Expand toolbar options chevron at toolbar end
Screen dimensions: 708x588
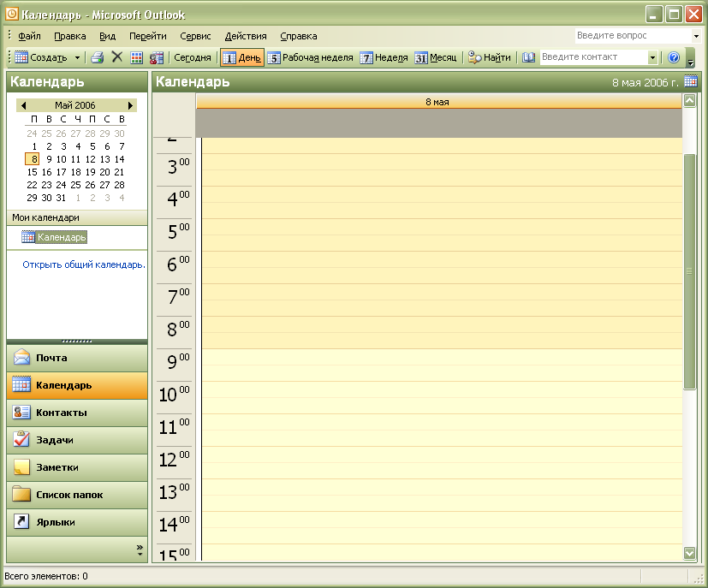click(x=690, y=58)
